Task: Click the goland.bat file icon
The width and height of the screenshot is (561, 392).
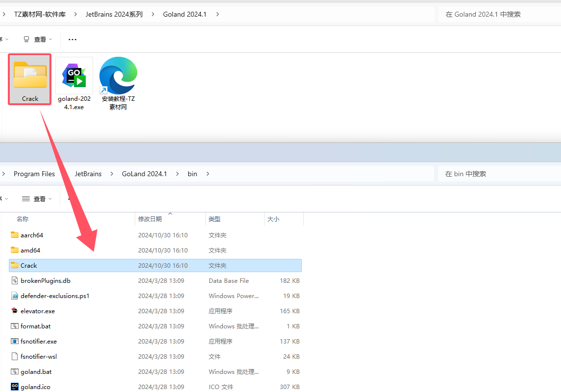Action: coord(15,371)
